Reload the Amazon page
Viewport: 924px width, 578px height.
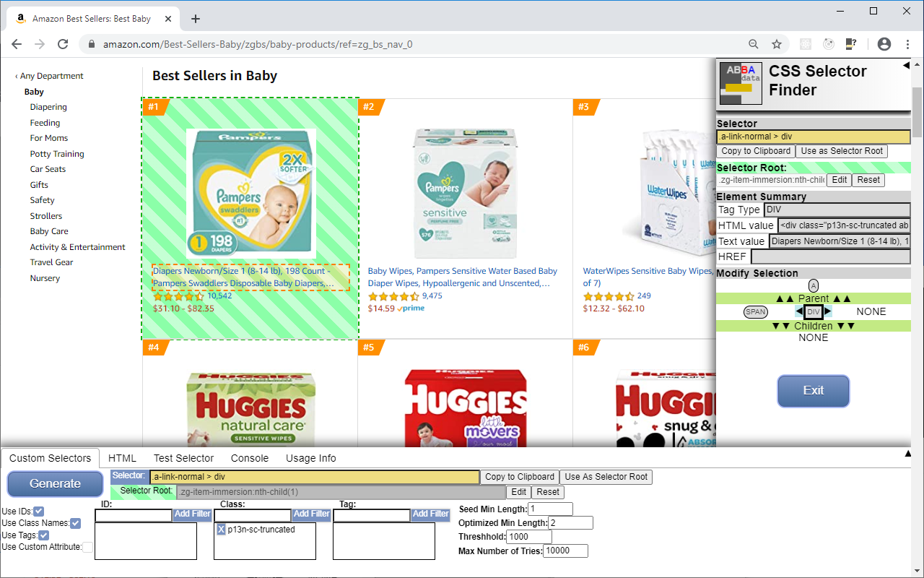point(63,44)
